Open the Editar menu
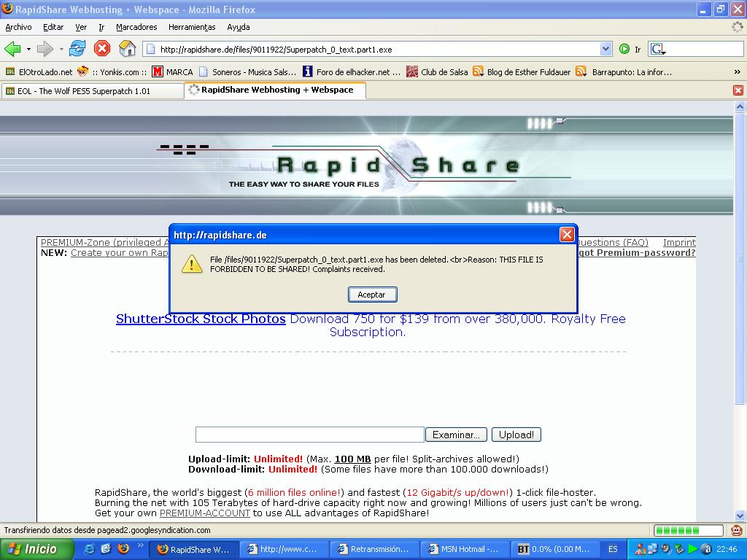 [x=53, y=27]
